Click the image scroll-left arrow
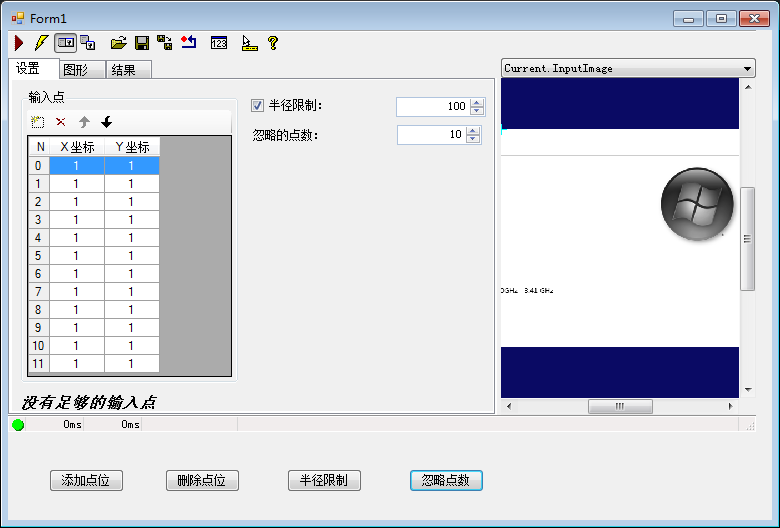The height and width of the screenshot is (528, 780). coord(508,407)
